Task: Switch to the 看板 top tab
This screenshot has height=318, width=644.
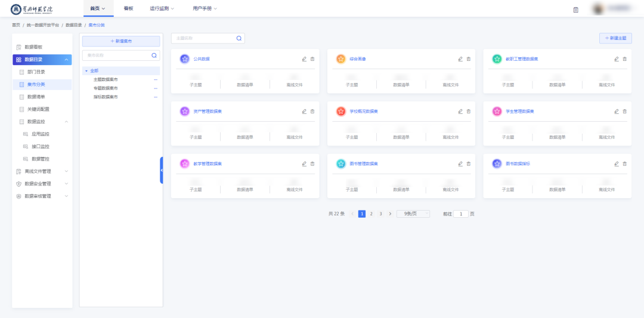Action: (128, 8)
